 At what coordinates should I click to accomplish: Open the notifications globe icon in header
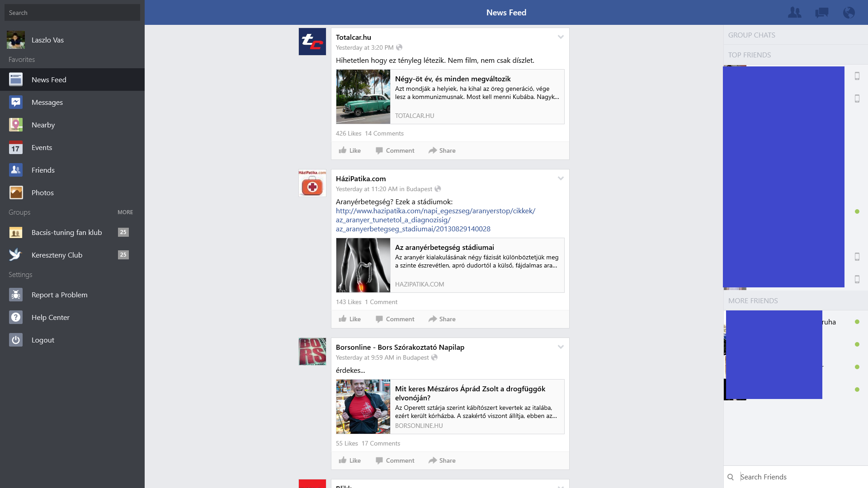pyautogui.click(x=849, y=13)
